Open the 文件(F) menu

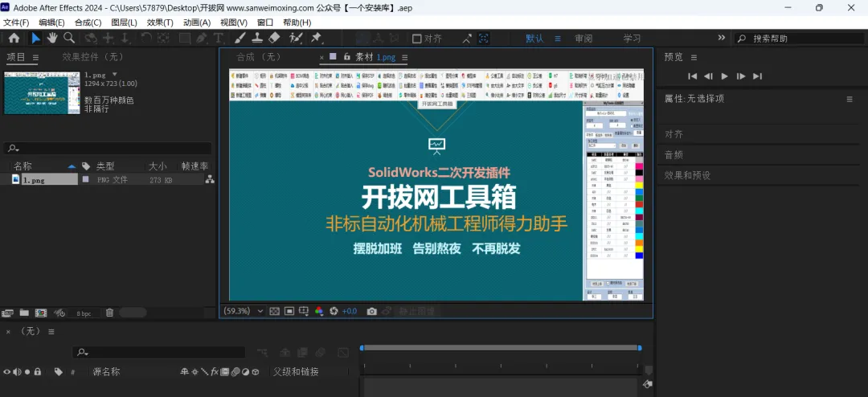coord(17,23)
